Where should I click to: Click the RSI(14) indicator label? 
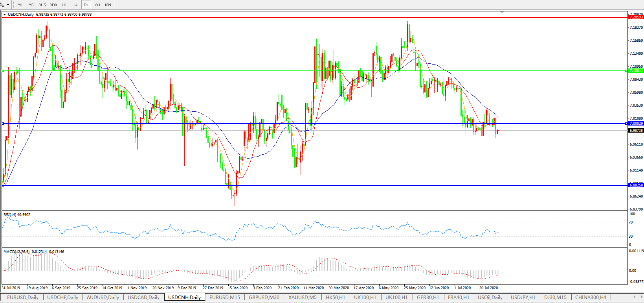point(17,215)
